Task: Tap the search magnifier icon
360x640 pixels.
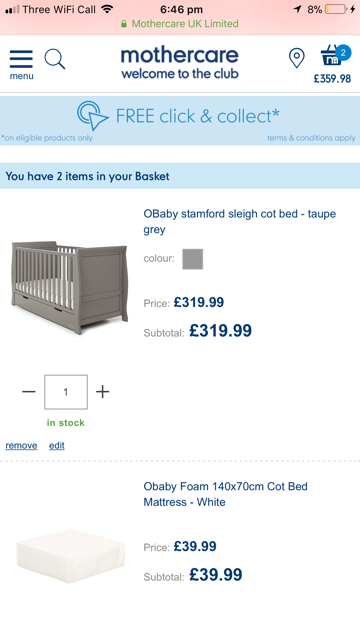Action: pos(55,59)
